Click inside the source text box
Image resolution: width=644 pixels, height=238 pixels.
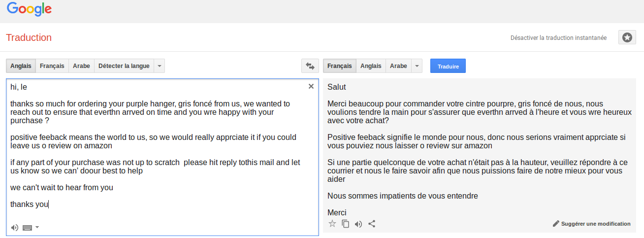click(x=162, y=157)
